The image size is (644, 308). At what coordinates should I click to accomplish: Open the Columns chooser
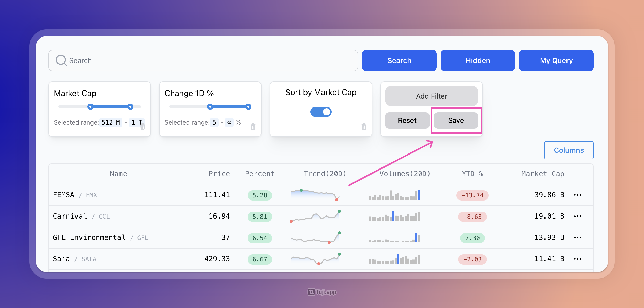(x=569, y=150)
